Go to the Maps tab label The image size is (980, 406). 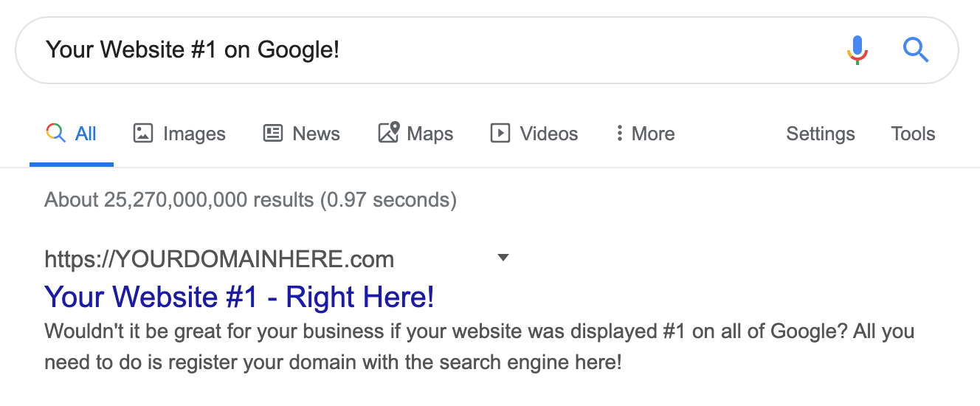430,134
